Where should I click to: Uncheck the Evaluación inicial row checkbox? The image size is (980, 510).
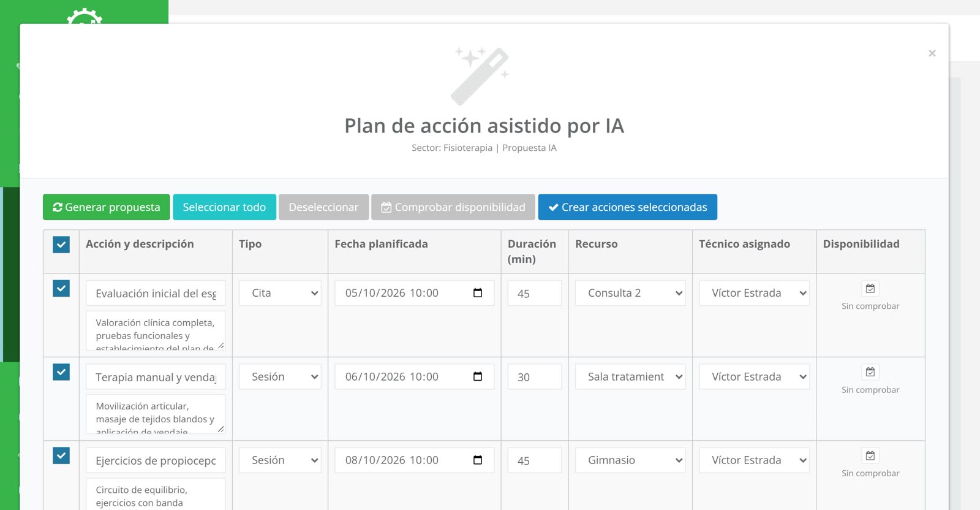click(x=61, y=288)
